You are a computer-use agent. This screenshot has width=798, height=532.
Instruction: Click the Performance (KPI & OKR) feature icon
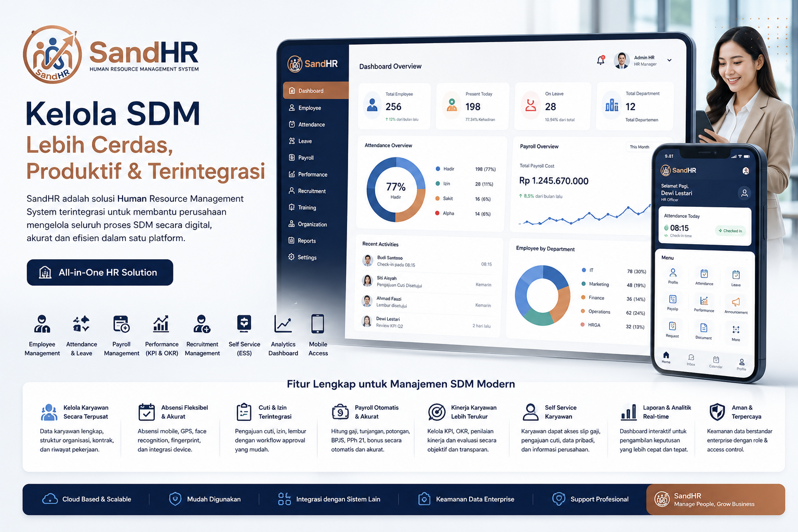[x=161, y=324]
